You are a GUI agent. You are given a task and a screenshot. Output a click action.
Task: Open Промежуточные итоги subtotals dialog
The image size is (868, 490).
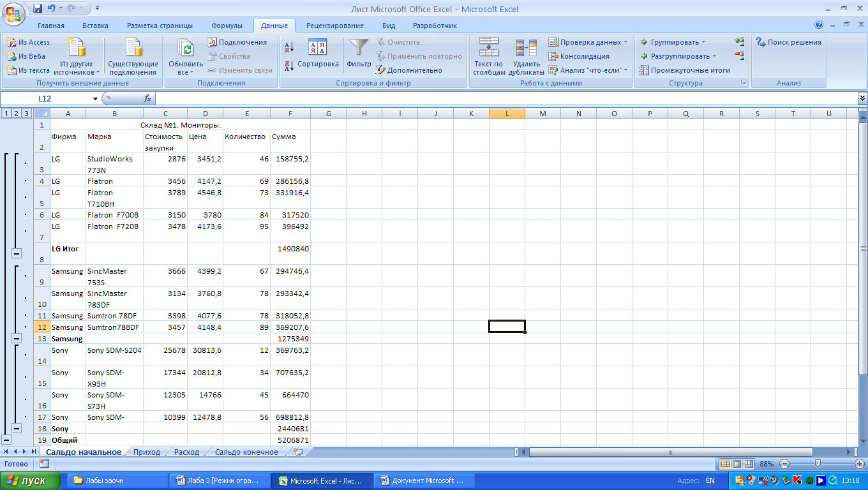(x=685, y=70)
